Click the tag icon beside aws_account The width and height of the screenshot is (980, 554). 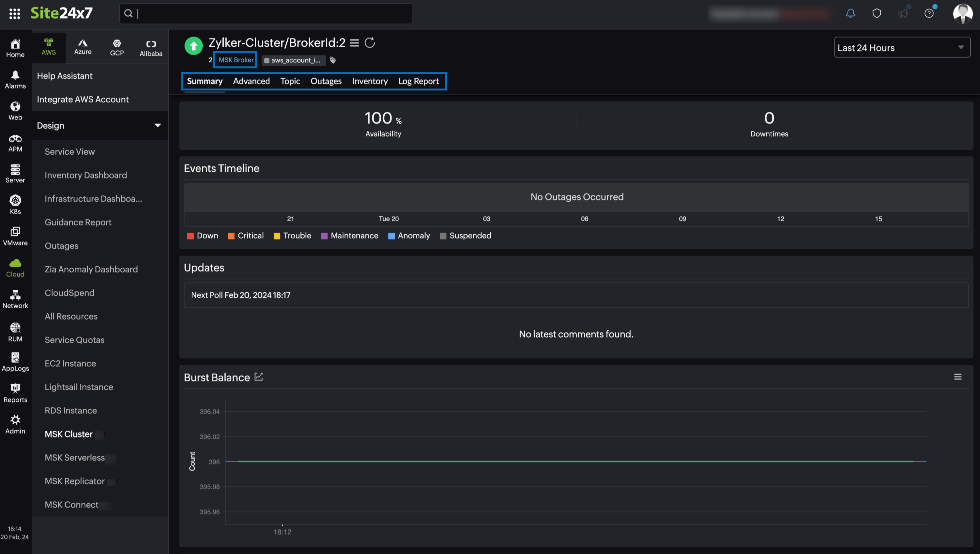pyautogui.click(x=333, y=60)
